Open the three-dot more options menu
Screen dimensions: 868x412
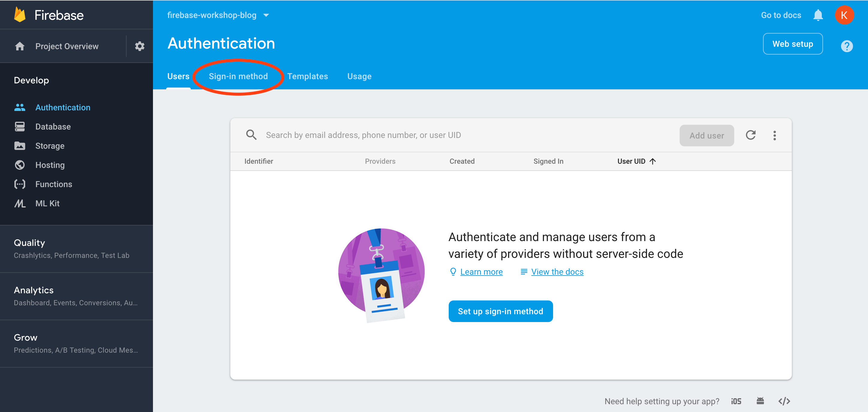pyautogui.click(x=774, y=136)
